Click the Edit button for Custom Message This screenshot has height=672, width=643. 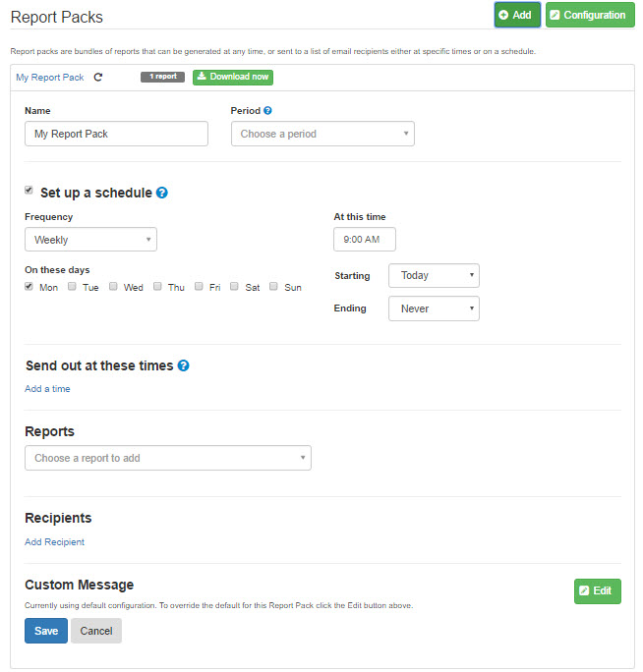597,591
